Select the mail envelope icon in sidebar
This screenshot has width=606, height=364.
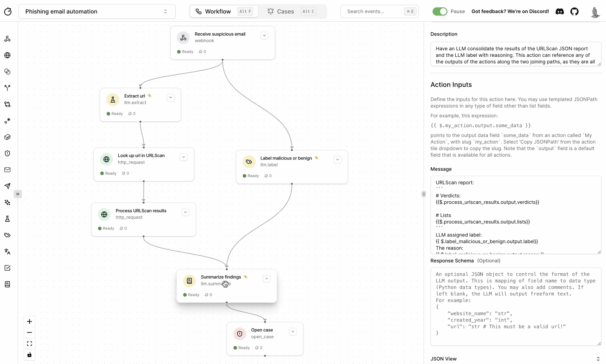coord(7,170)
